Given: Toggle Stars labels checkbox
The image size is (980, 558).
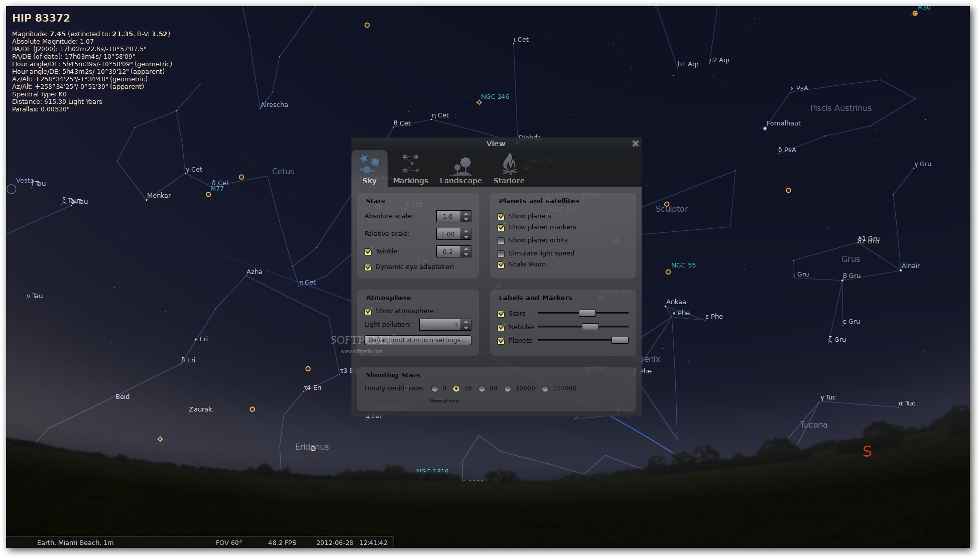Looking at the screenshot, I should click(501, 314).
